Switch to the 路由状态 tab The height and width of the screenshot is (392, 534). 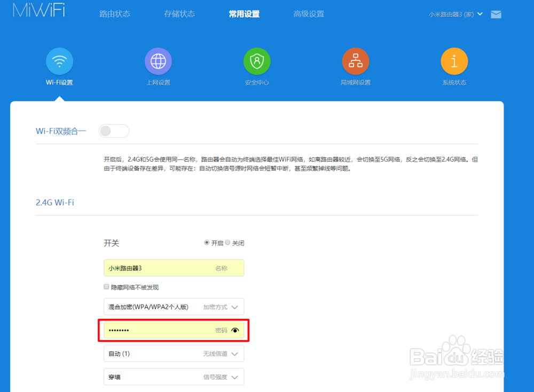tap(115, 14)
